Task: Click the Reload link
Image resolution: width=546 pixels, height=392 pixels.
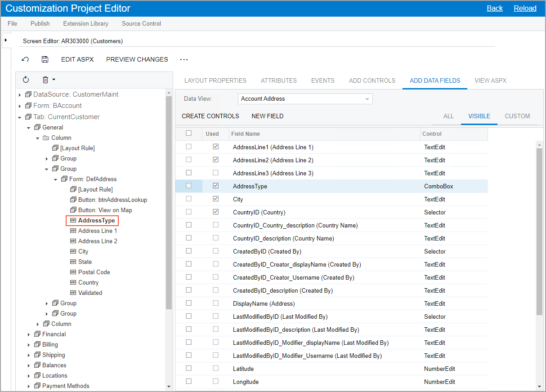Action: coord(525,8)
